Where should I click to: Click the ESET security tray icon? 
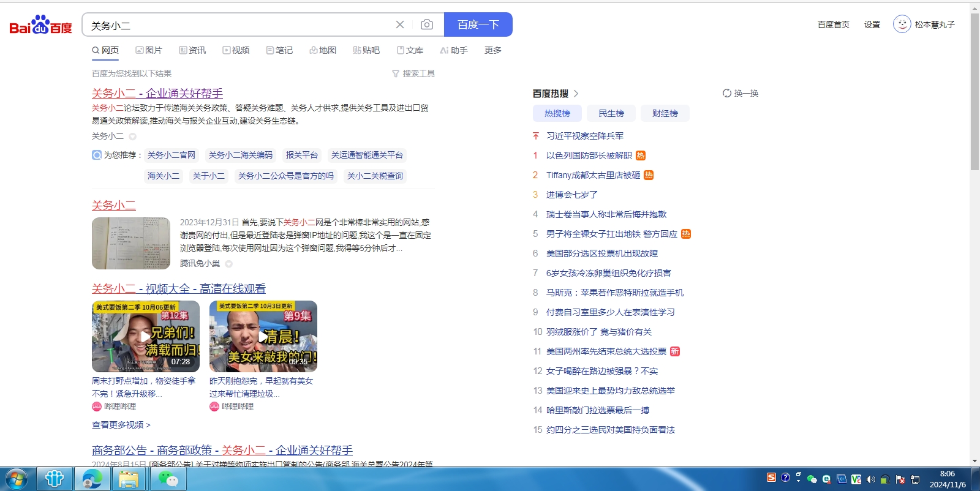(826, 479)
